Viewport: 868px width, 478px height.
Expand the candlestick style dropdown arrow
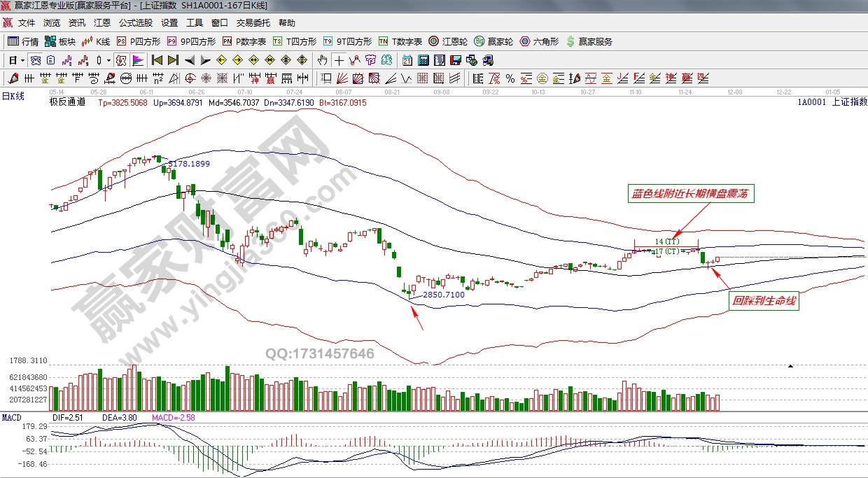[108, 60]
